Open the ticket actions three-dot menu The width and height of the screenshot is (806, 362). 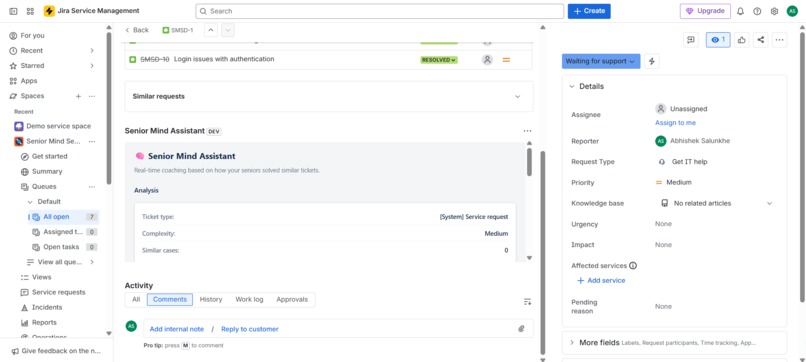coord(779,40)
